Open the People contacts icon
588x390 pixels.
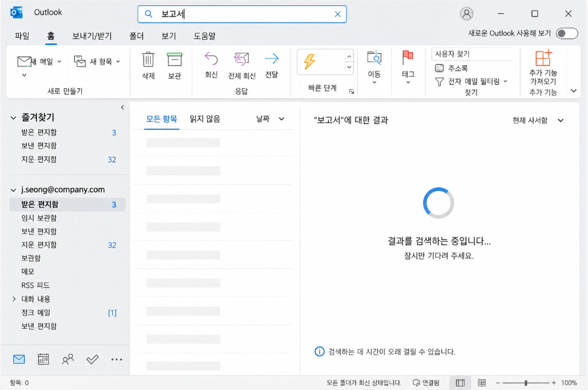pos(68,359)
